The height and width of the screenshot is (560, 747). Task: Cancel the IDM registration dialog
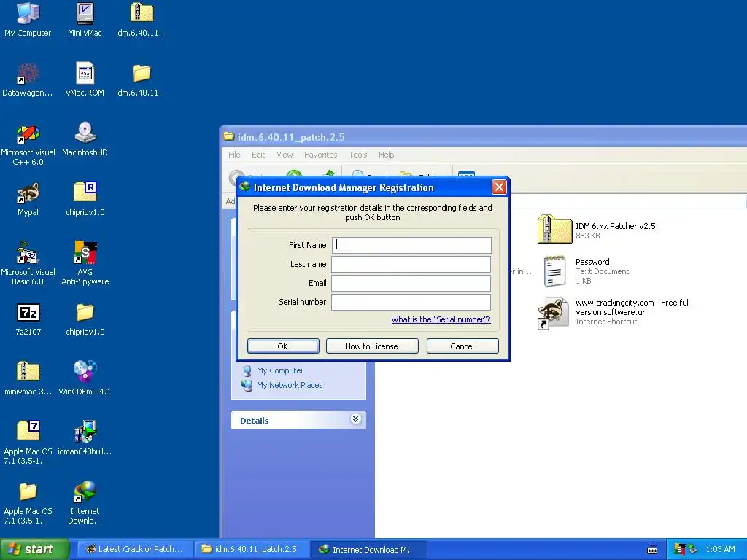[x=462, y=346]
